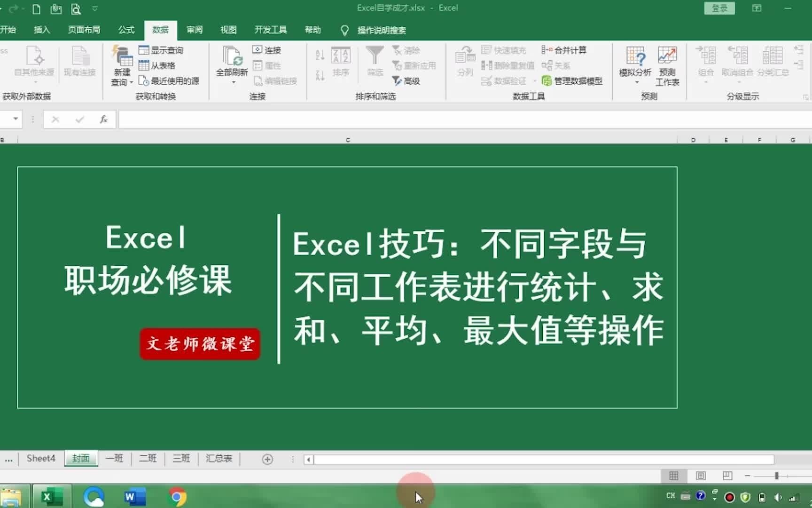Add a new sheet button

click(267, 460)
